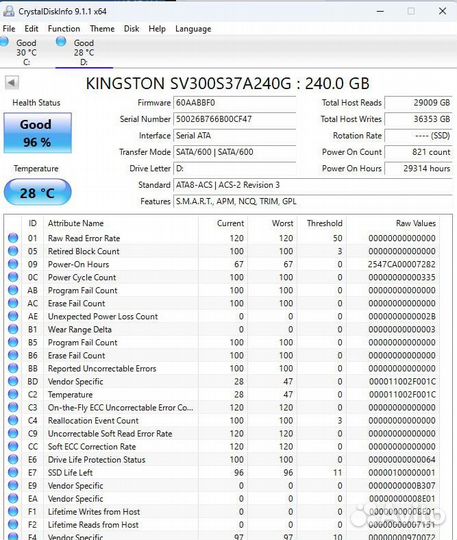Click the Serial Number field
Image resolution: width=457 pixels, height=540 pixels.
click(x=235, y=119)
